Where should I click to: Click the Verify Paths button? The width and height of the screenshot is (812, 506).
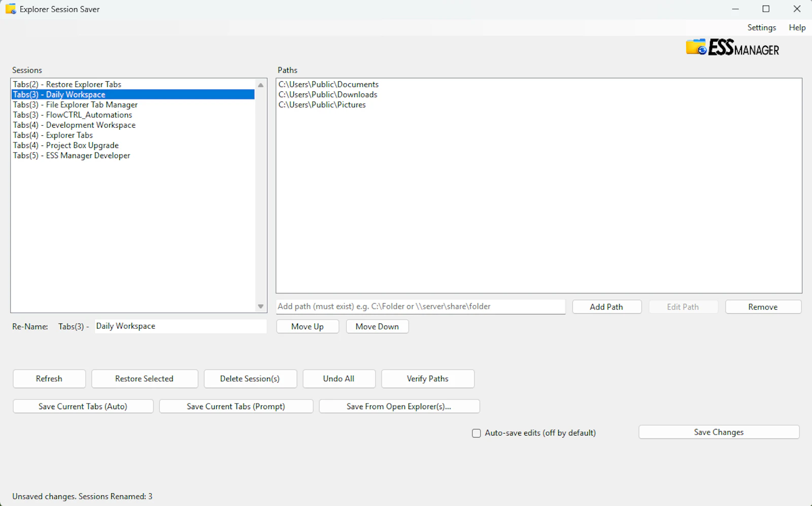tap(427, 379)
